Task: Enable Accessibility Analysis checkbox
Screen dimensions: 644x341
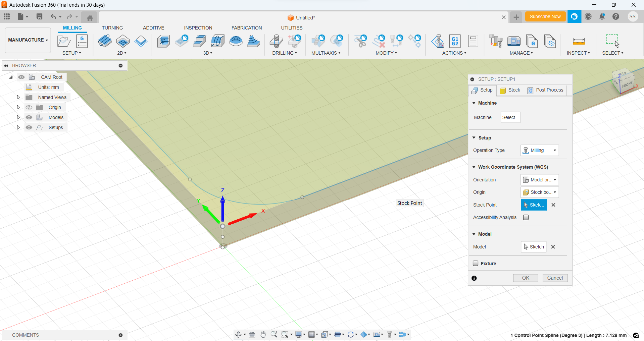Action: click(526, 217)
